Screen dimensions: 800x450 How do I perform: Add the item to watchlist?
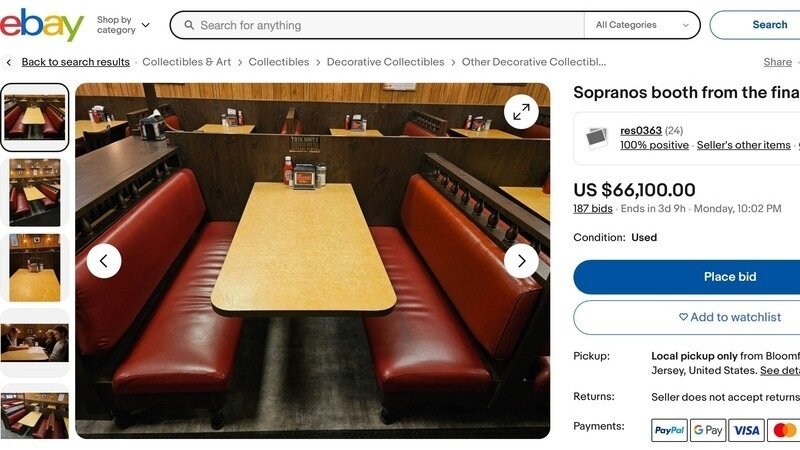pos(687,317)
